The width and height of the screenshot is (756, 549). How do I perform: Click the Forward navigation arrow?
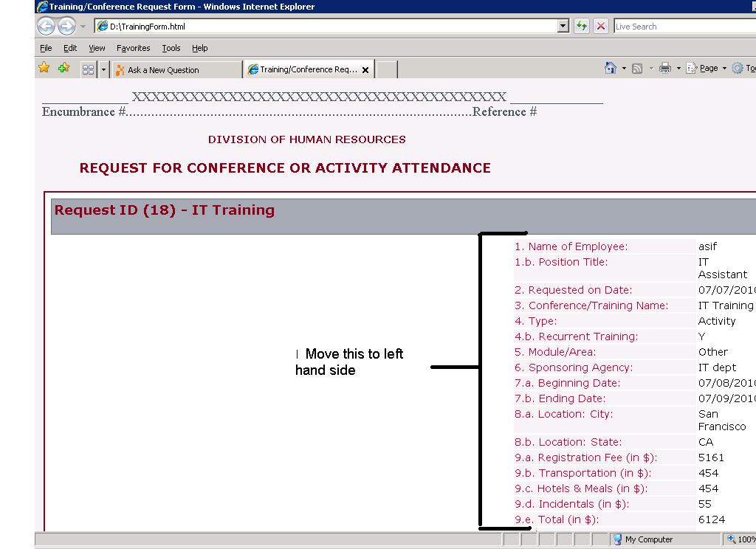tap(65, 26)
